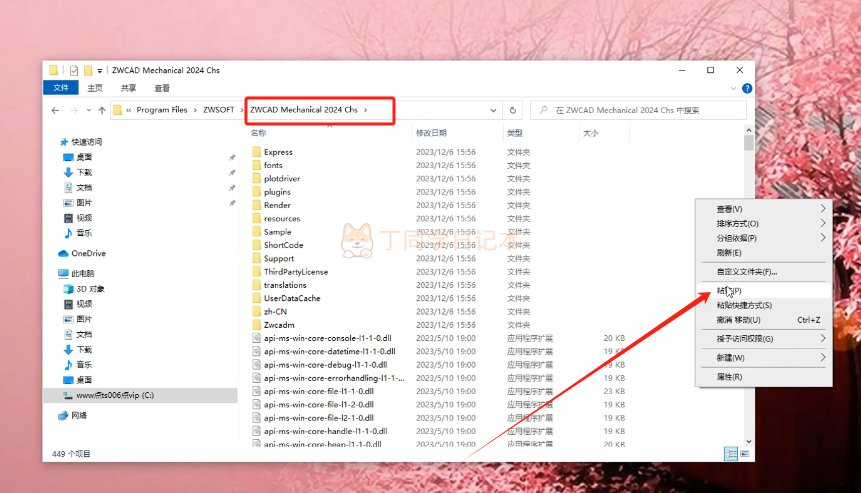Screen dimensions: 861x493
Task: Open the plugins folder
Action: click(277, 192)
